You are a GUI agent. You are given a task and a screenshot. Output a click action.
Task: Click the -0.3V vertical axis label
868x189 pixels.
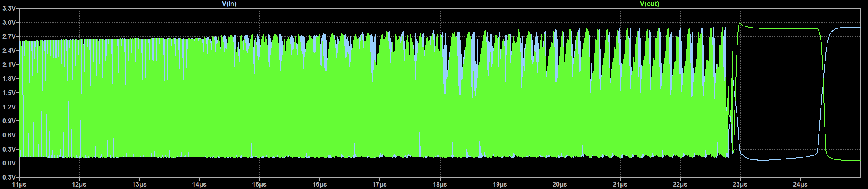9,178
